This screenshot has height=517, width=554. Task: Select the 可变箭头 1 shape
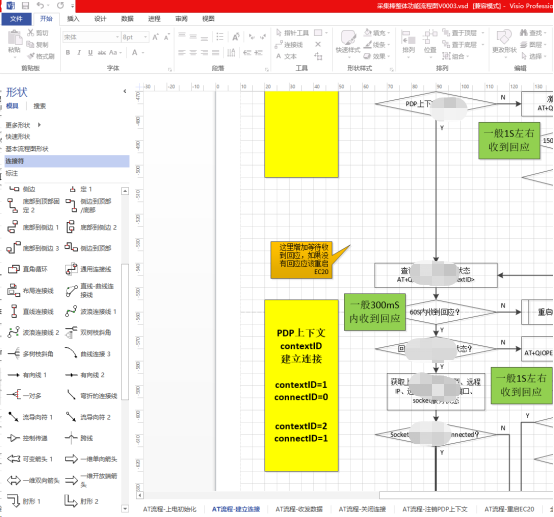pyautogui.click(x=30, y=459)
